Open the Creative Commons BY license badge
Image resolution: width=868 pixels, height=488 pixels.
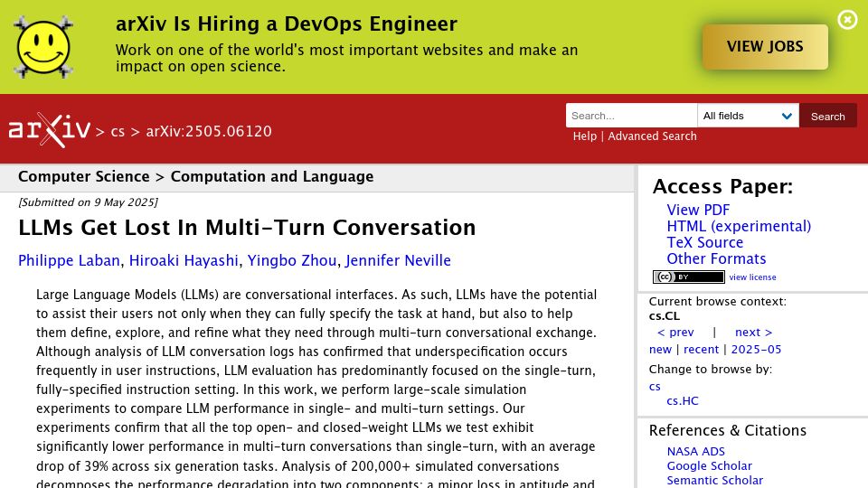tap(689, 277)
